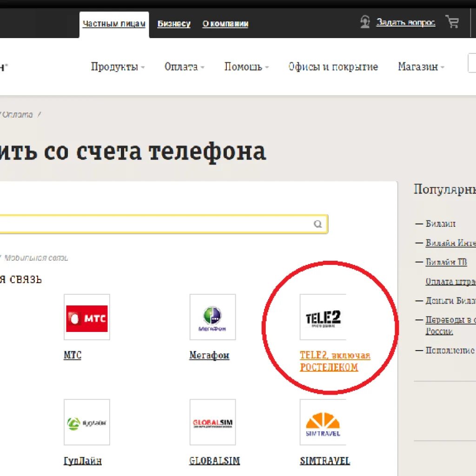Expand the Продукты menu
This screenshot has height=476, width=476.
[118, 66]
